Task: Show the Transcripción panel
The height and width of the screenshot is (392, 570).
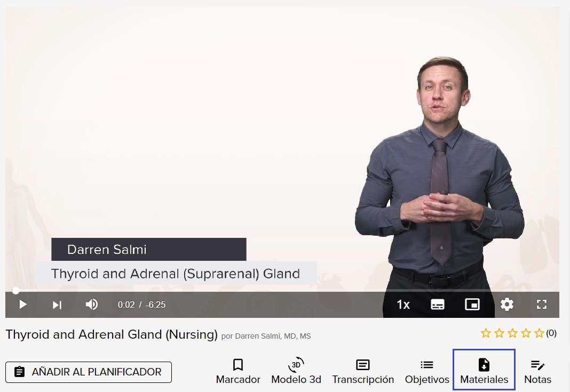Action: tap(363, 371)
